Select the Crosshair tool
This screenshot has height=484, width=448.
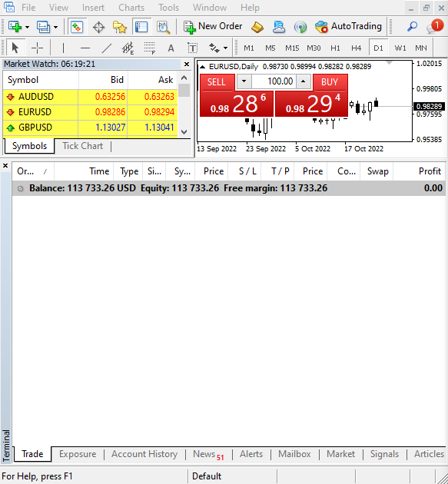[37, 48]
